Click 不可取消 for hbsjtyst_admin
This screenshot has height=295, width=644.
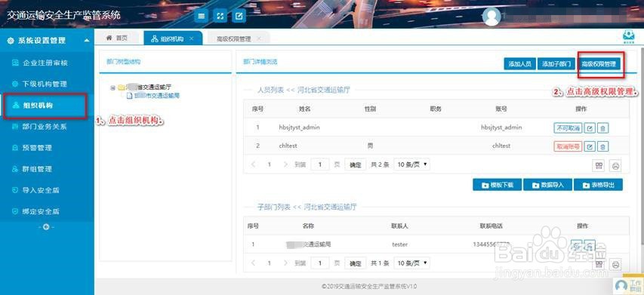click(568, 128)
